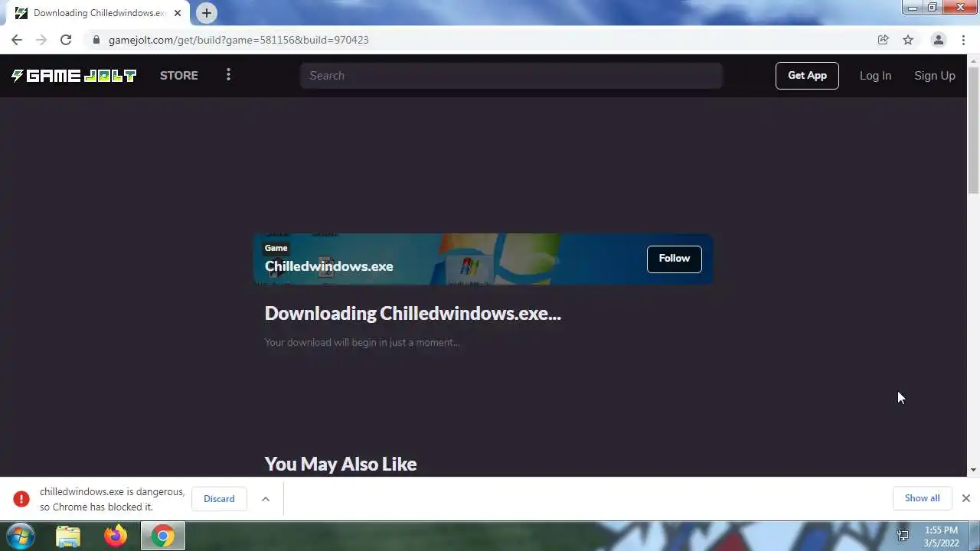This screenshot has width=980, height=551.
Task: Click Chrome taskbar icon
Action: 162,536
